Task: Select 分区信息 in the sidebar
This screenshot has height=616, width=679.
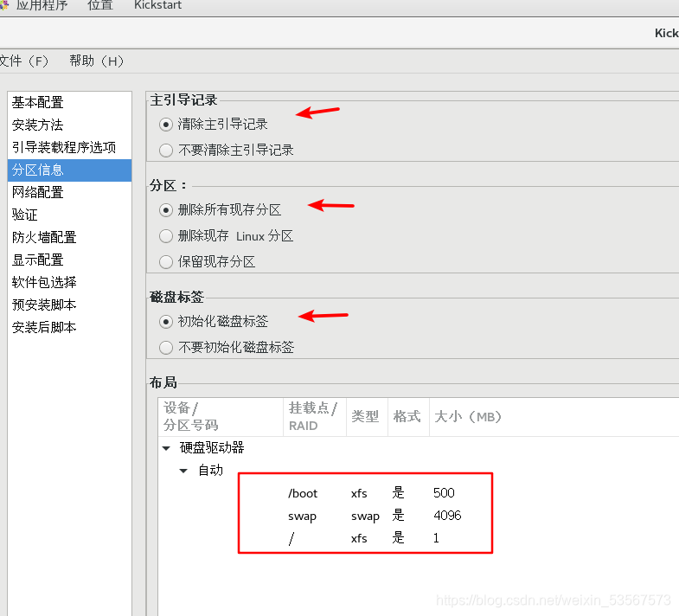Action: click(x=70, y=170)
